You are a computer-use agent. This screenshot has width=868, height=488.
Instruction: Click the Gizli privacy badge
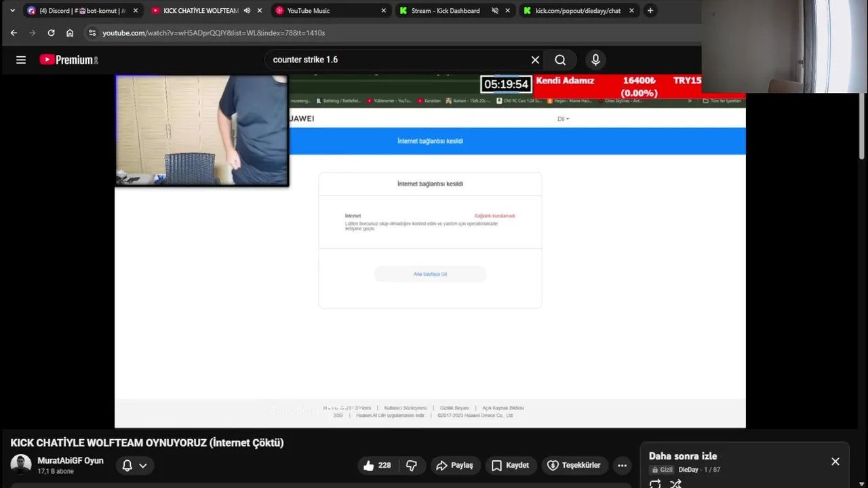tap(663, 470)
